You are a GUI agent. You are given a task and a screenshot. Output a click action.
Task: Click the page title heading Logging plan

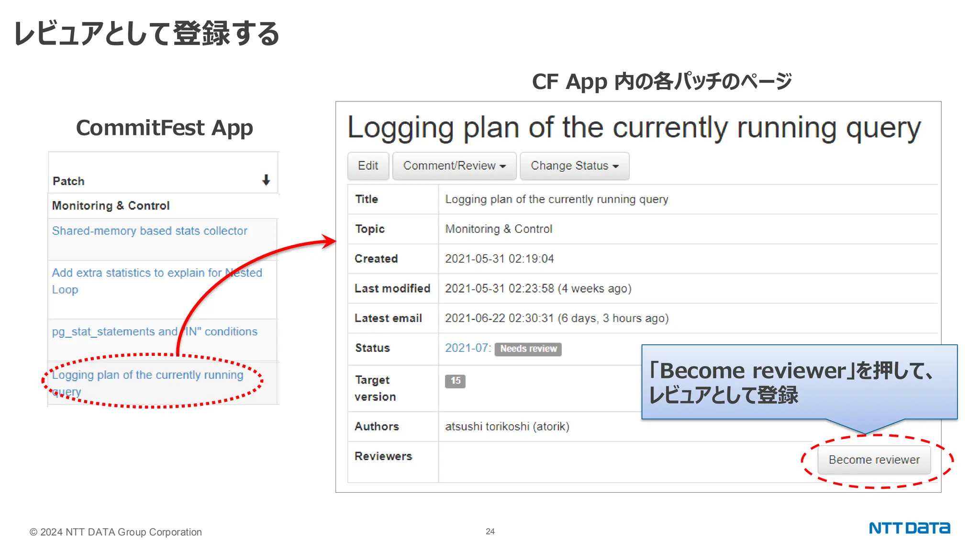point(634,128)
